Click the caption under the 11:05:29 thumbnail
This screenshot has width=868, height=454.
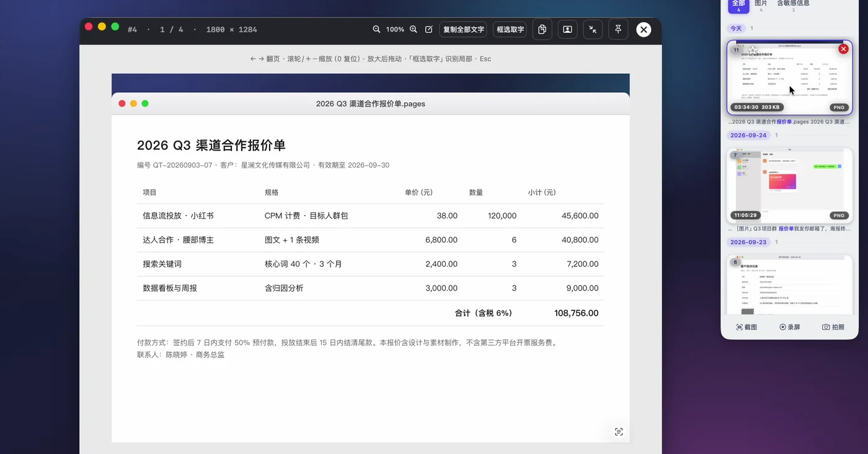tap(789, 229)
